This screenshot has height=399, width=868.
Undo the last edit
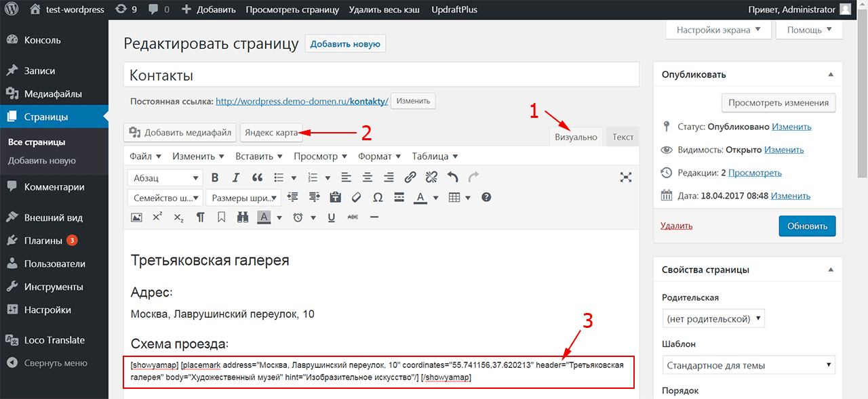[452, 177]
